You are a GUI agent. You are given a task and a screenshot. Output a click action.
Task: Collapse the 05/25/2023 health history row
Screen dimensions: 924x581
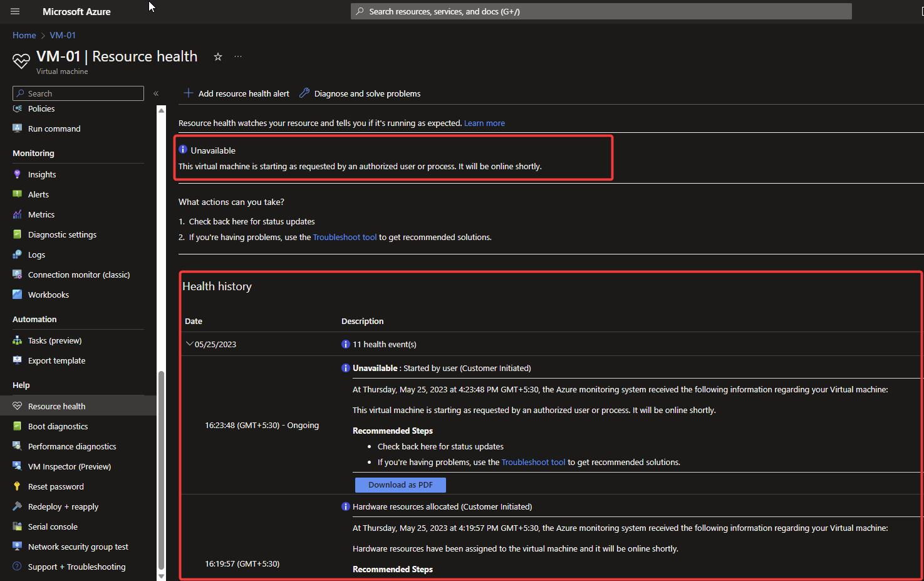[x=189, y=344]
